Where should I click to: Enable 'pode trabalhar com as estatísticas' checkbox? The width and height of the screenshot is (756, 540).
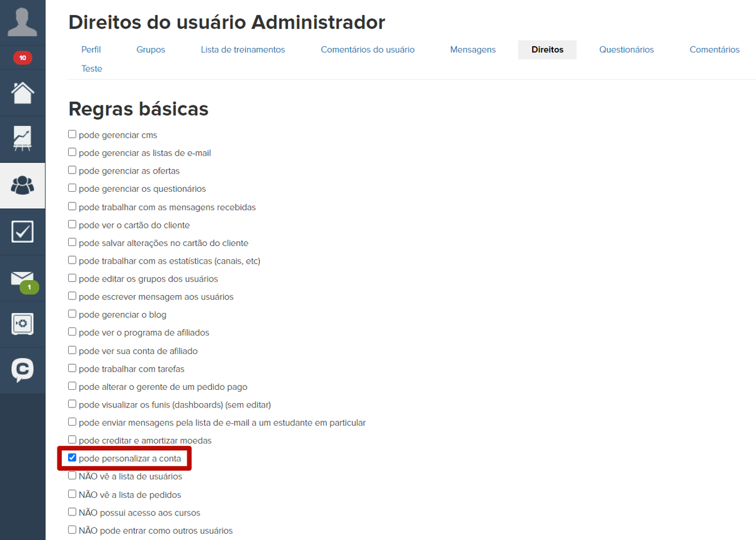(x=73, y=260)
